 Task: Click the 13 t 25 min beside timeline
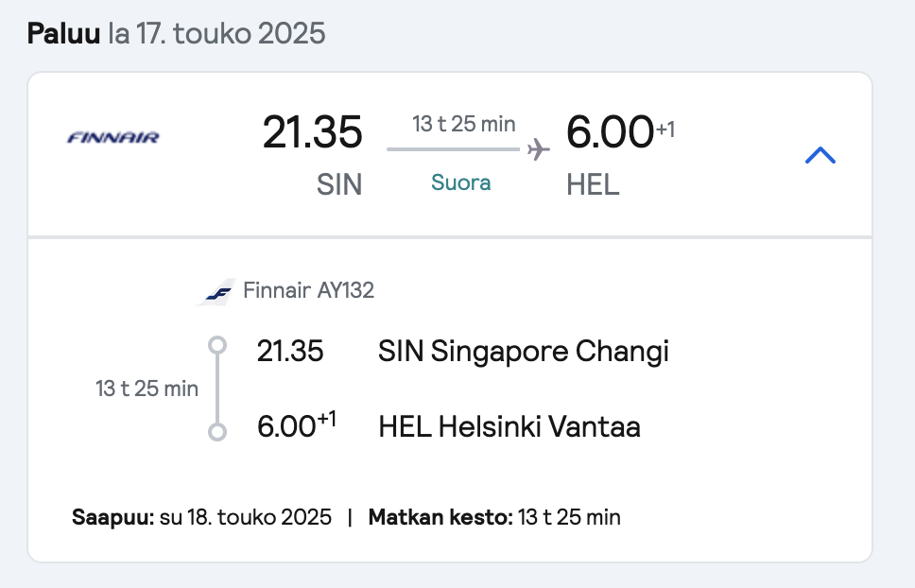pos(147,389)
